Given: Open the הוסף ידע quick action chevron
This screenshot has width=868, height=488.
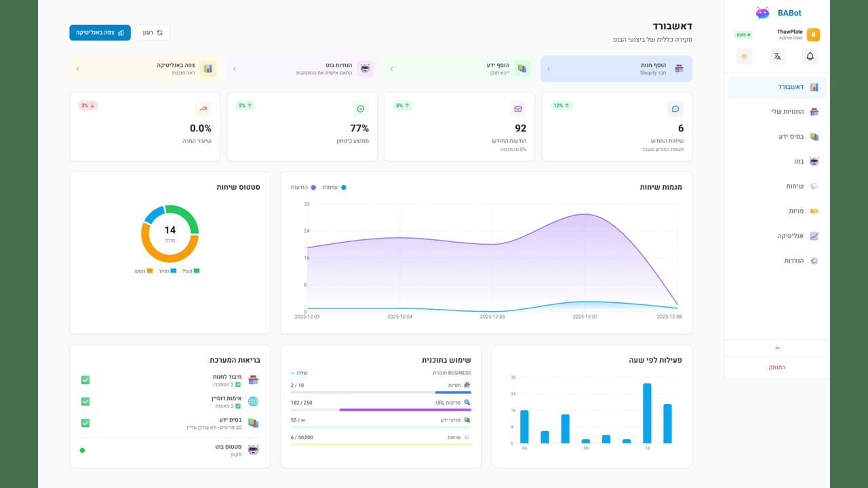Looking at the screenshot, I should tap(391, 68).
